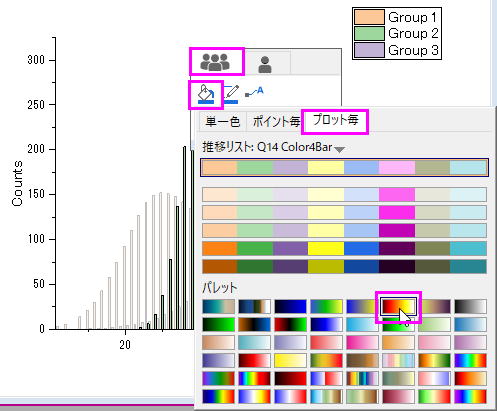Click the data label 'A' tool icon
Image resolution: width=497 pixels, height=411 pixels.
point(254,92)
